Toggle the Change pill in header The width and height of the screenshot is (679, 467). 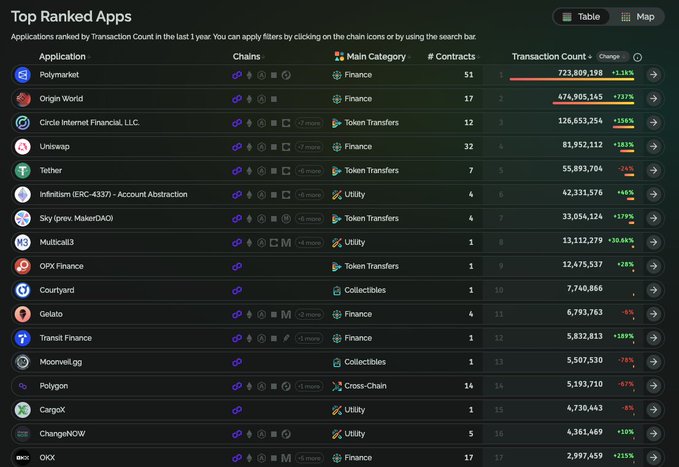point(611,57)
